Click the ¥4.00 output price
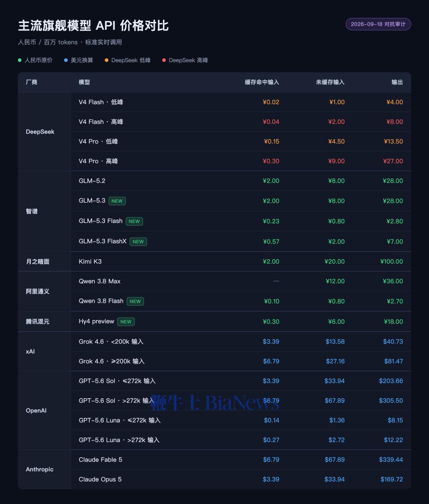The image size is (429, 504). pyautogui.click(x=395, y=102)
